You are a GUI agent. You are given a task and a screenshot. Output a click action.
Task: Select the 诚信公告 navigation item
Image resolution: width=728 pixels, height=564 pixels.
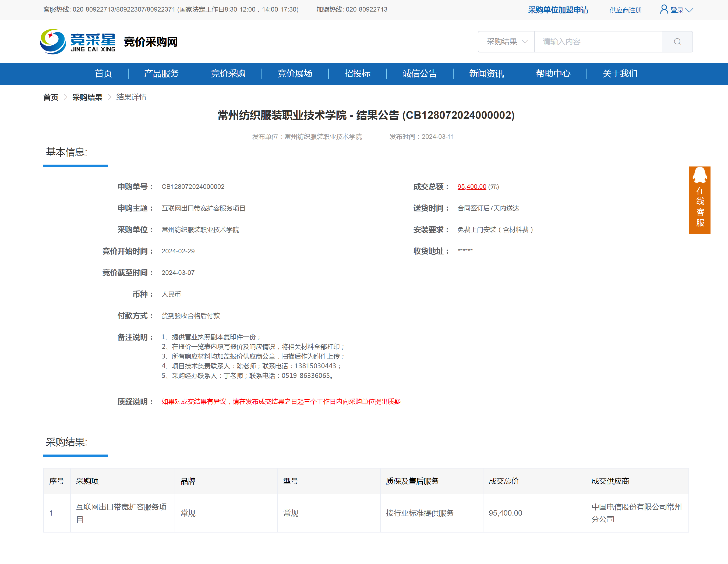(419, 73)
